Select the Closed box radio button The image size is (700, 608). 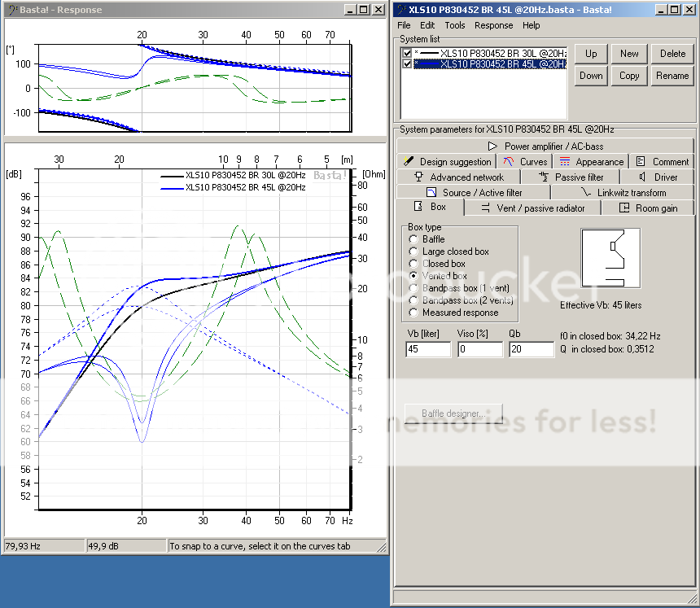[x=414, y=264]
